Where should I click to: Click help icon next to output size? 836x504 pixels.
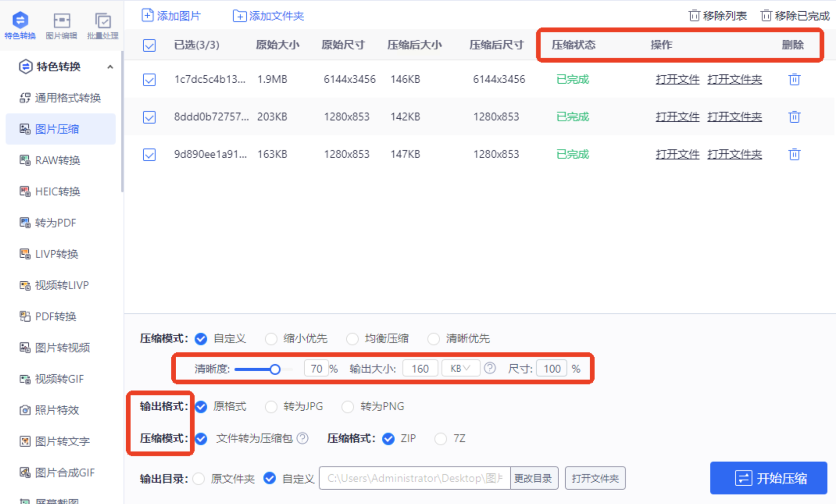(x=490, y=368)
